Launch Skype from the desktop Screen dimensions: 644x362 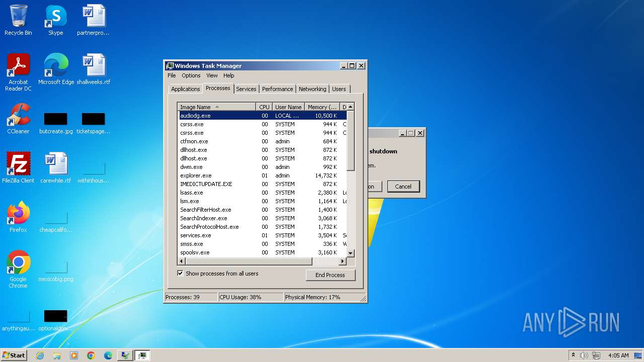coord(56,20)
